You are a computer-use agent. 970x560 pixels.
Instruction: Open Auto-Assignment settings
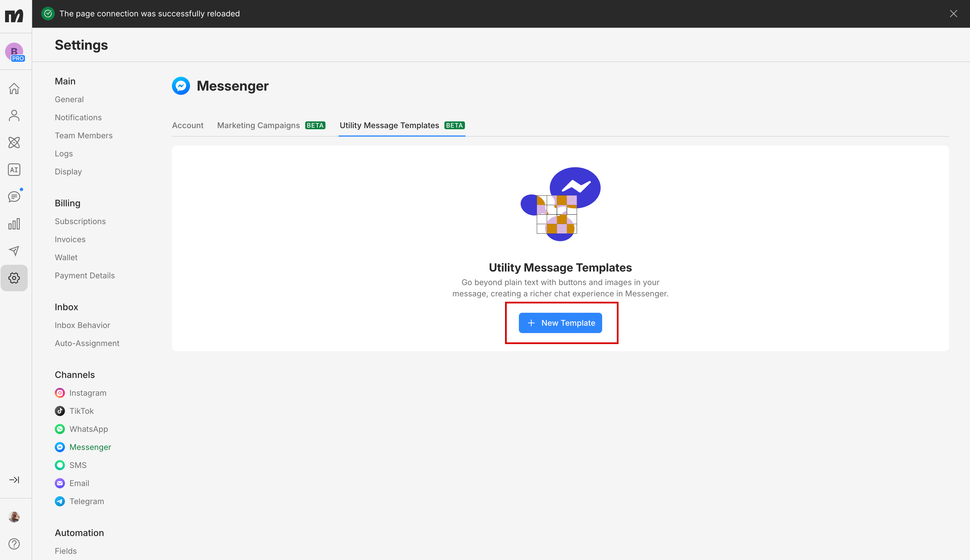87,343
